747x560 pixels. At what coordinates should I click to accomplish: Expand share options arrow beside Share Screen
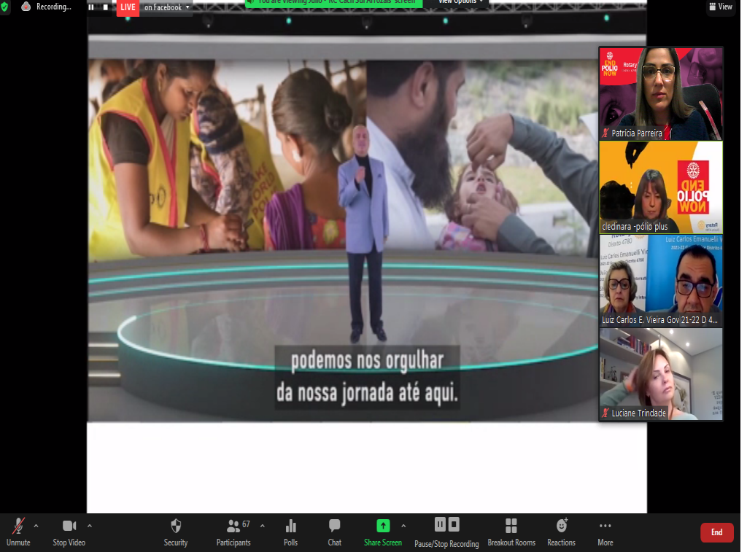click(x=403, y=525)
